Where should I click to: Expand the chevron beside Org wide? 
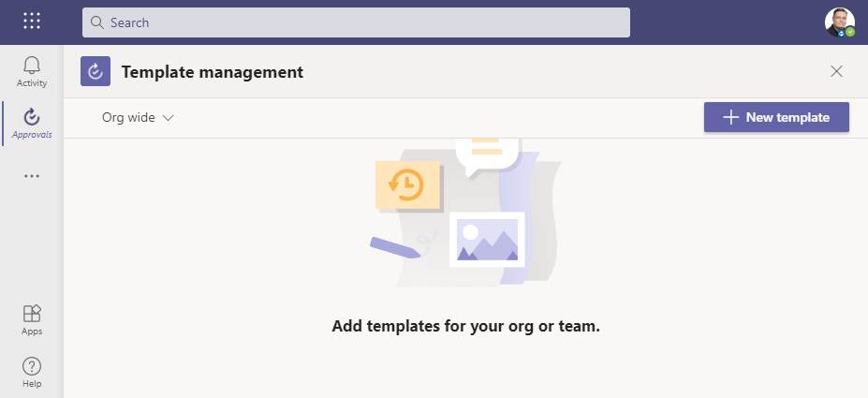[x=169, y=118]
